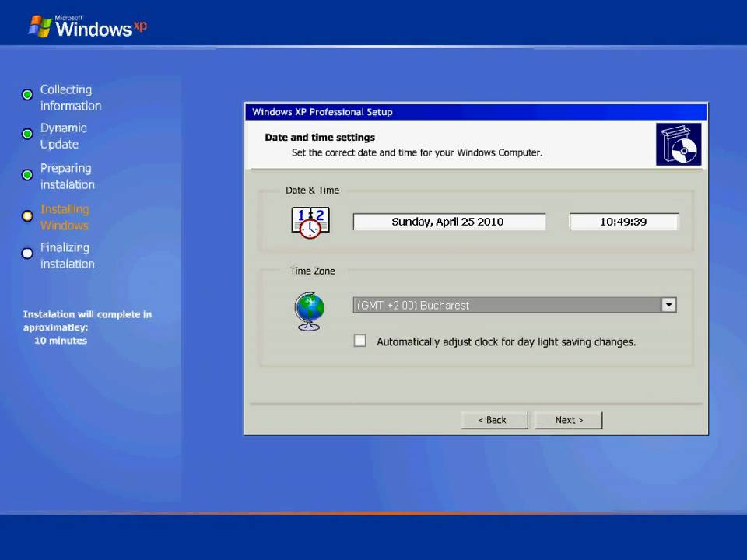Click the Back button
This screenshot has width=747, height=560.
(x=495, y=420)
